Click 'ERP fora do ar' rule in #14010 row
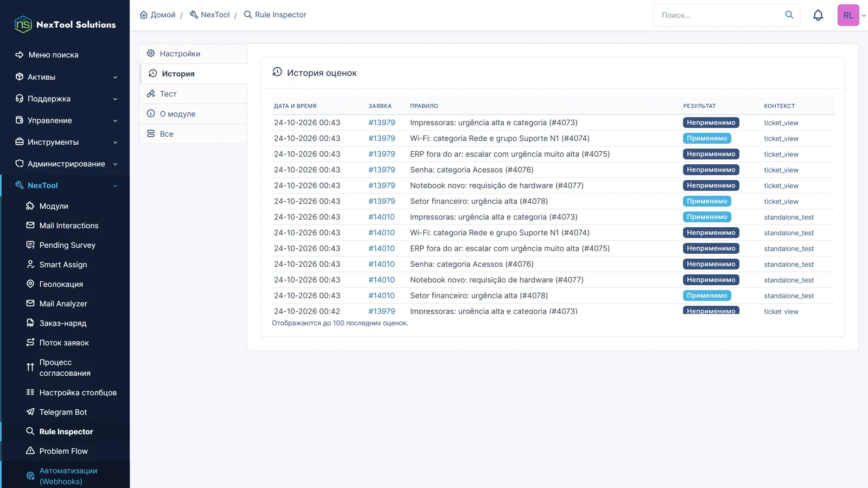868x488 pixels. coord(510,248)
